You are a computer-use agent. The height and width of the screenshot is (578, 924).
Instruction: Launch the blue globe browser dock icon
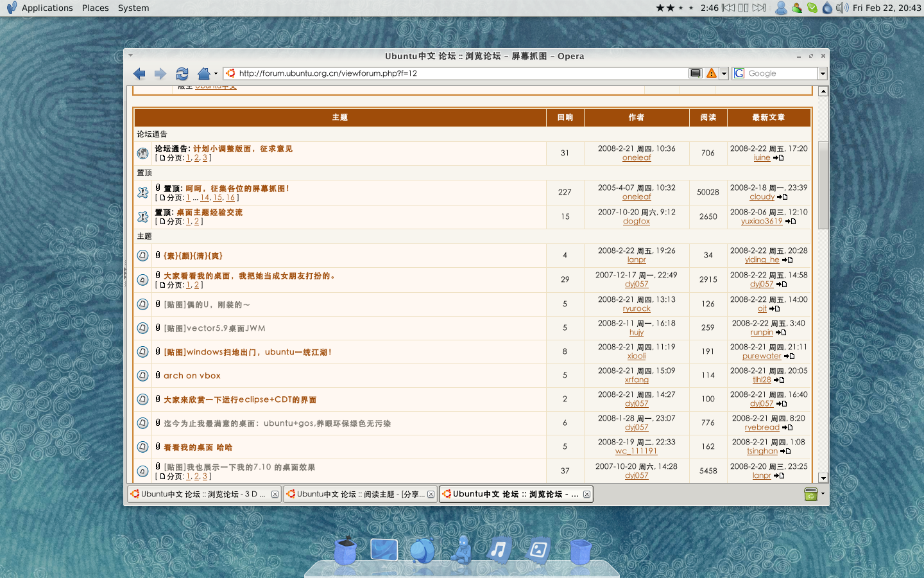[x=422, y=551]
